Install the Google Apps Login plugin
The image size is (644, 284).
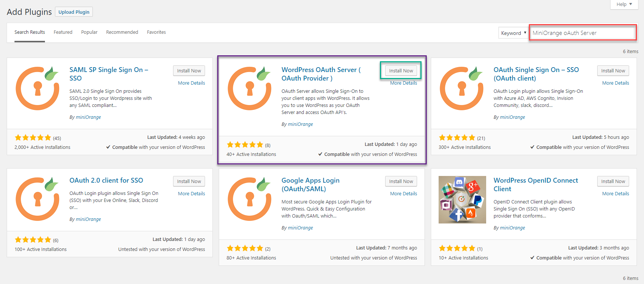[401, 181]
